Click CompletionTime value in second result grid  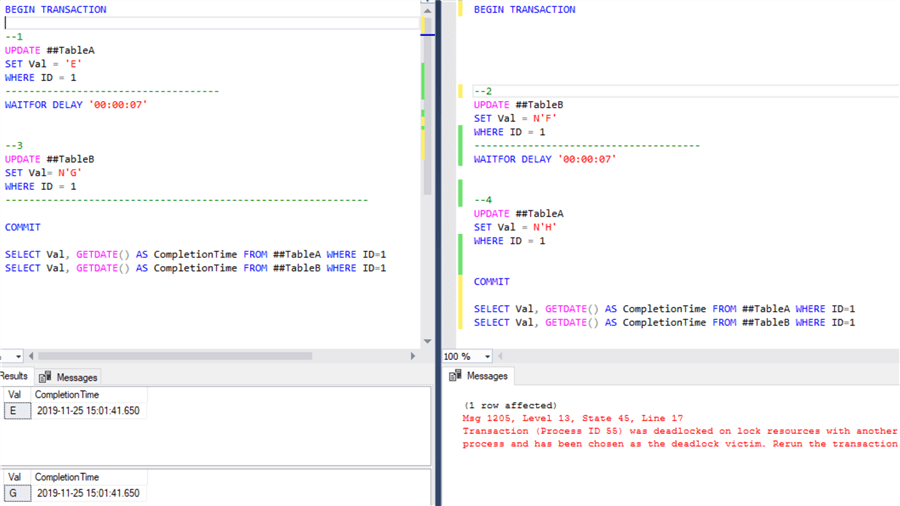(88, 493)
